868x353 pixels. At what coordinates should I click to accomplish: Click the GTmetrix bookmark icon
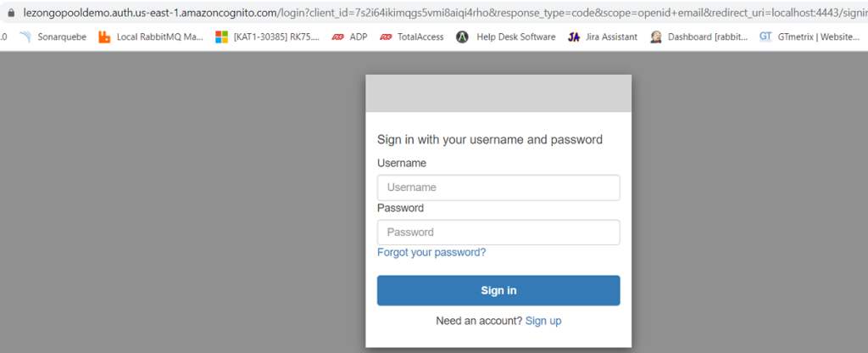tap(765, 36)
